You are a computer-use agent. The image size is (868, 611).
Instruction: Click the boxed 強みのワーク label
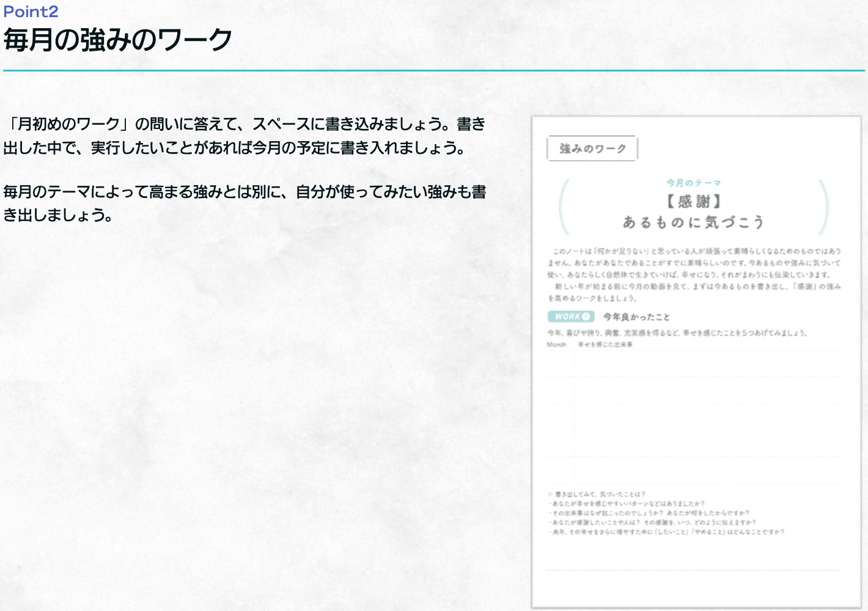point(592,148)
